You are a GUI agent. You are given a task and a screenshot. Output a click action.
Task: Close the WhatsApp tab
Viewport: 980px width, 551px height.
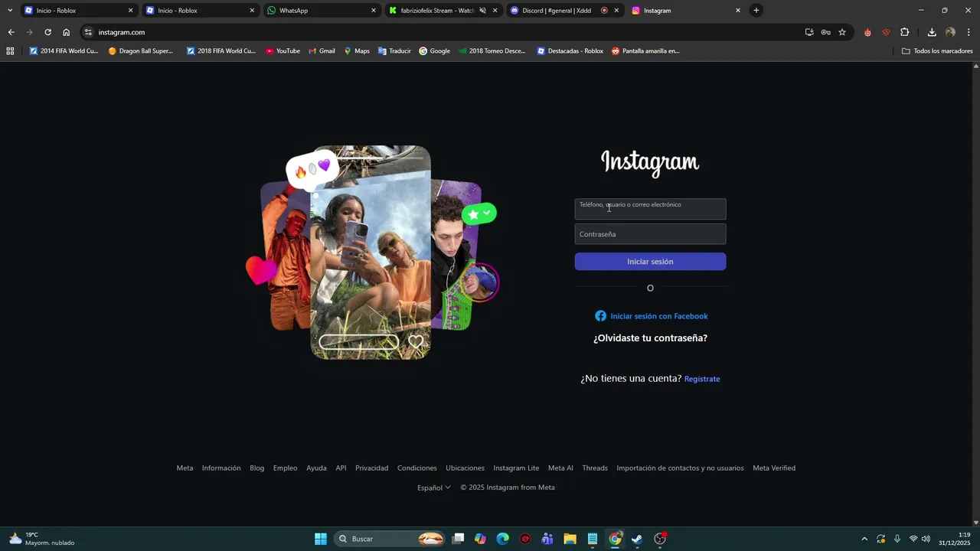pos(374,11)
